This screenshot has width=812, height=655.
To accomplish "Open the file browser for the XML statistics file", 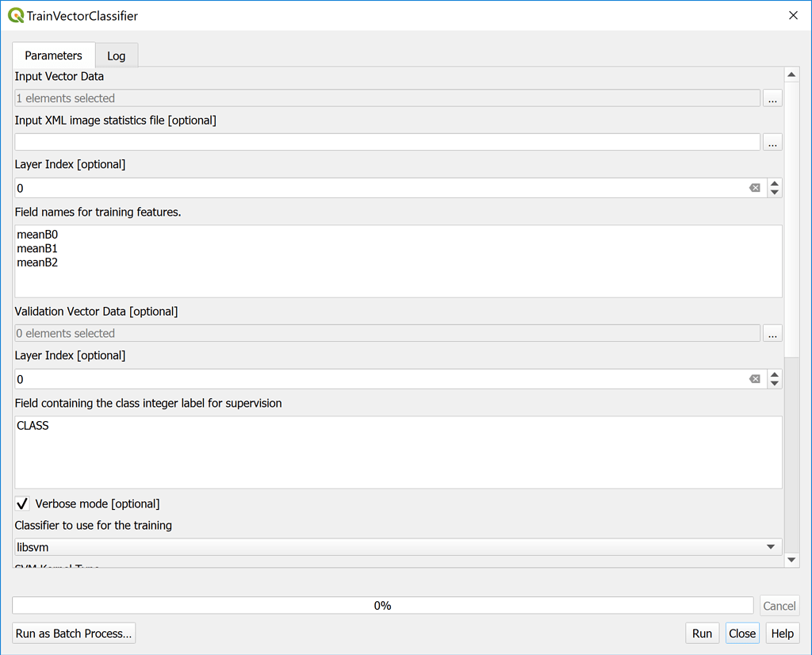I will pos(772,142).
